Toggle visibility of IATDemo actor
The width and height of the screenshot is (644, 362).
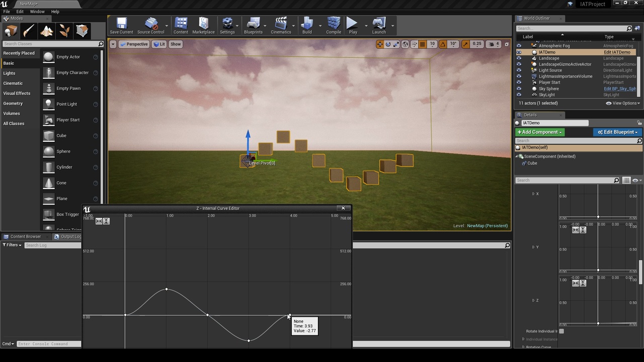pyautogui.click(x=519, y=52)
